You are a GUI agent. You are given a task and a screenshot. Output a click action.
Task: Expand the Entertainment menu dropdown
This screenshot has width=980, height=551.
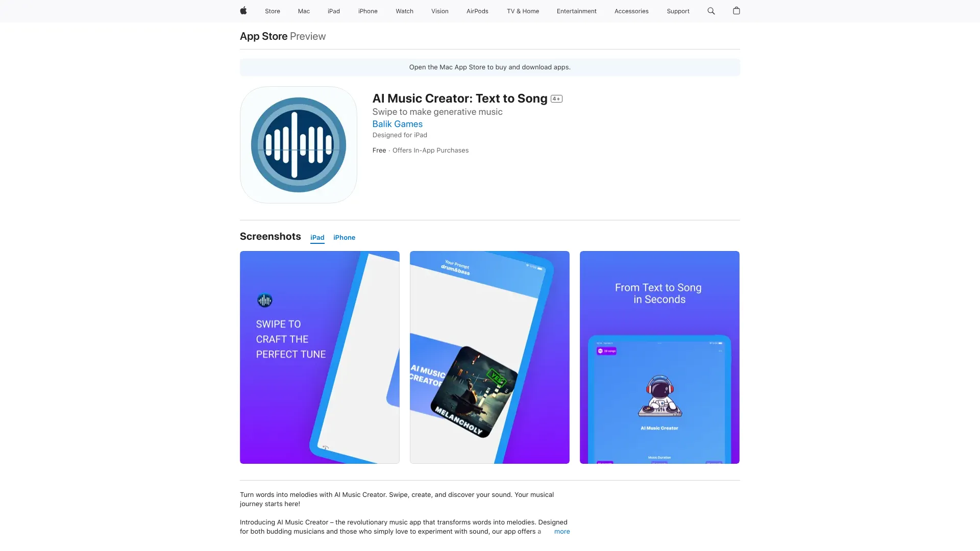(576, 11)
